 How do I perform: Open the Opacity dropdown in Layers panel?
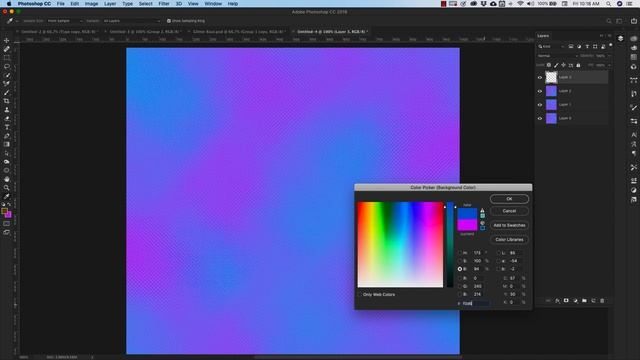tap(609, 56)
